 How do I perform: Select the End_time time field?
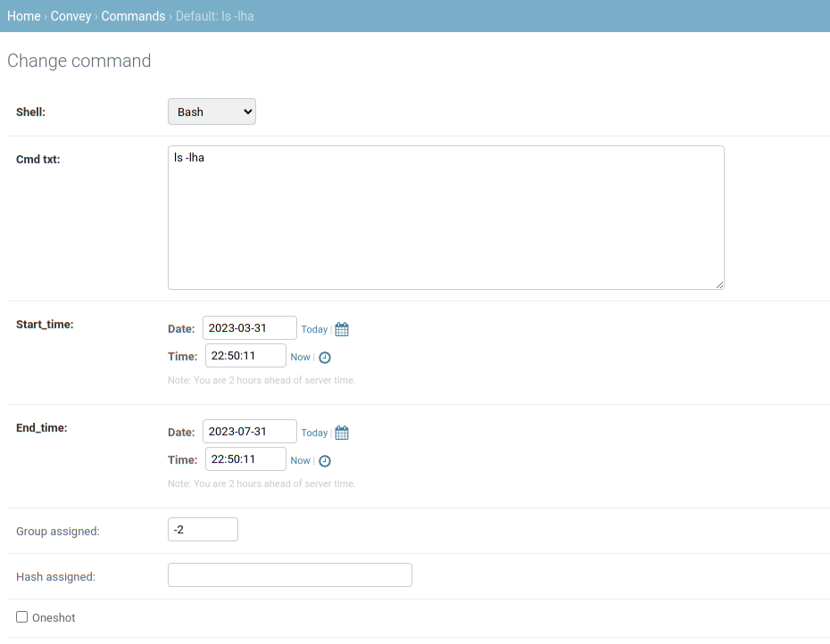tap(245, 459)
